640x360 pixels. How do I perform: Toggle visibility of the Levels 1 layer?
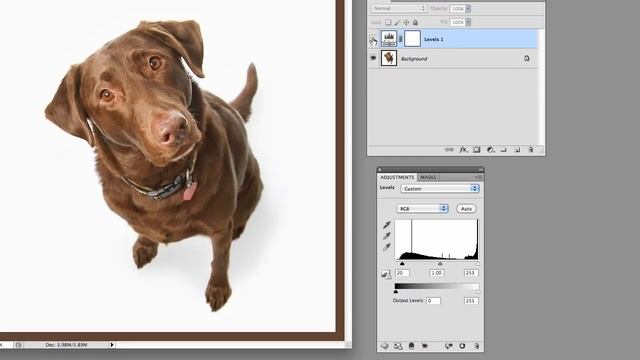(373, 39)
